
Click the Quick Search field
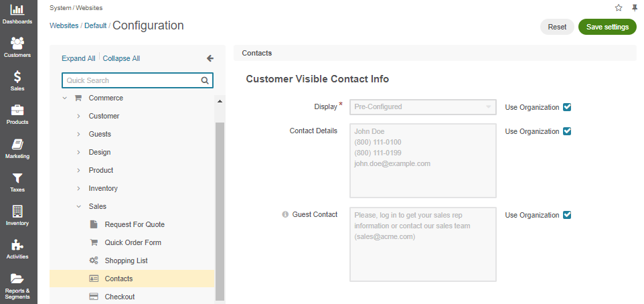(137, 80)
